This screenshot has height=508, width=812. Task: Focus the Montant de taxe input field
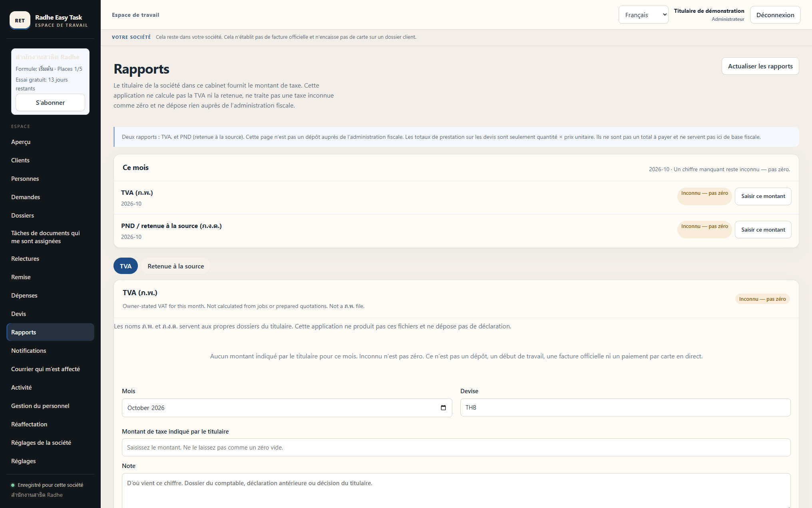tap(456, 447)
